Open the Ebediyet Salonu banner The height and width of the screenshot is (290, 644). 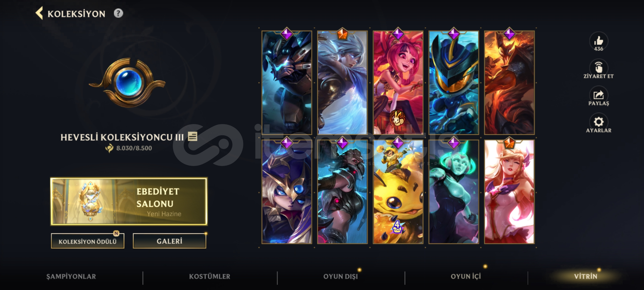(129, 201)
